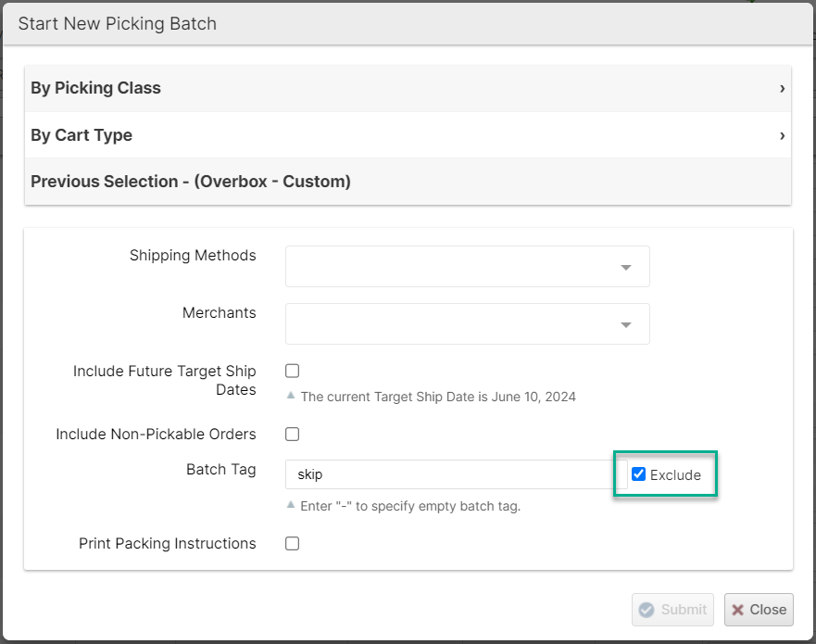
Task: Click the By Cart Type chevron arrow
Action: coord(782,135)
